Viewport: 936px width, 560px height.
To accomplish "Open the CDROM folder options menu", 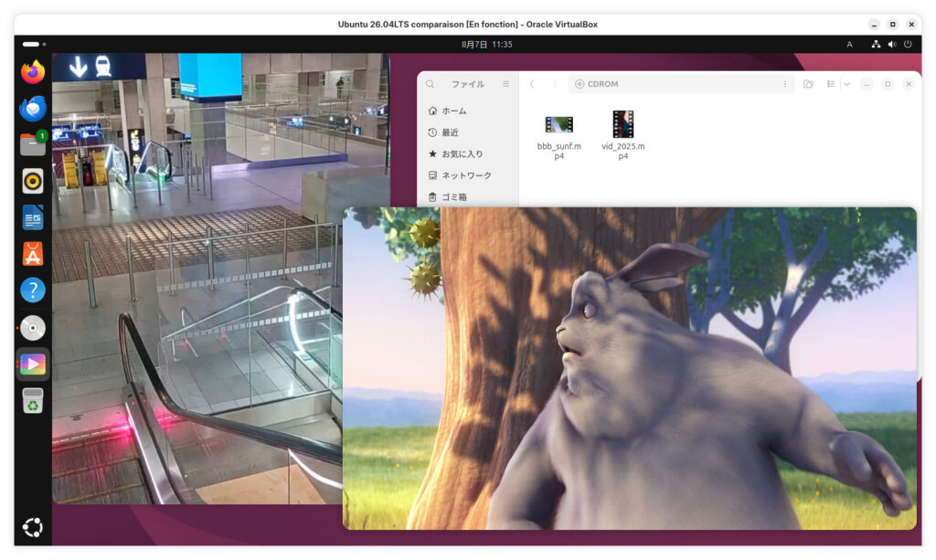I will (x=785, y=84).
